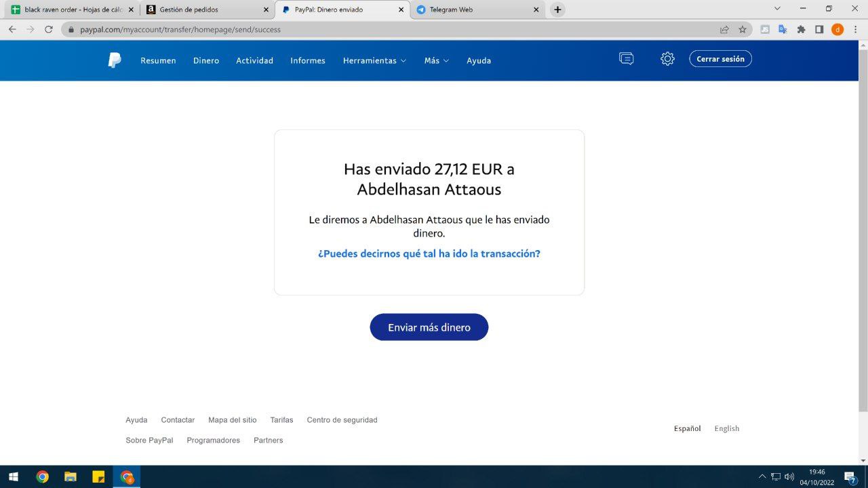This screenshot has height=488, width=868.
Task: Open the tab search chevron
Action: pyautogui.click(x=777, y=9)
